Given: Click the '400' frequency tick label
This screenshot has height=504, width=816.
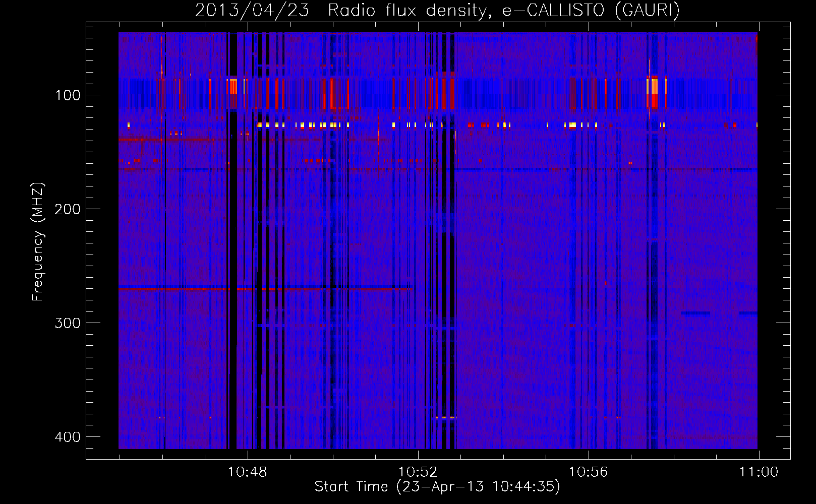Looking at the screenshot, I should click(68, 437).
